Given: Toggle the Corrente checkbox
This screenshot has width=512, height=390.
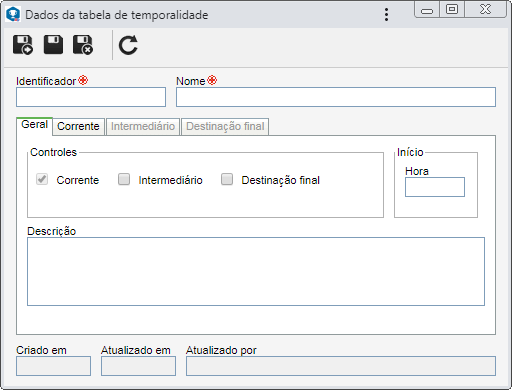Looking at the screenshot, I should point(42,179).
